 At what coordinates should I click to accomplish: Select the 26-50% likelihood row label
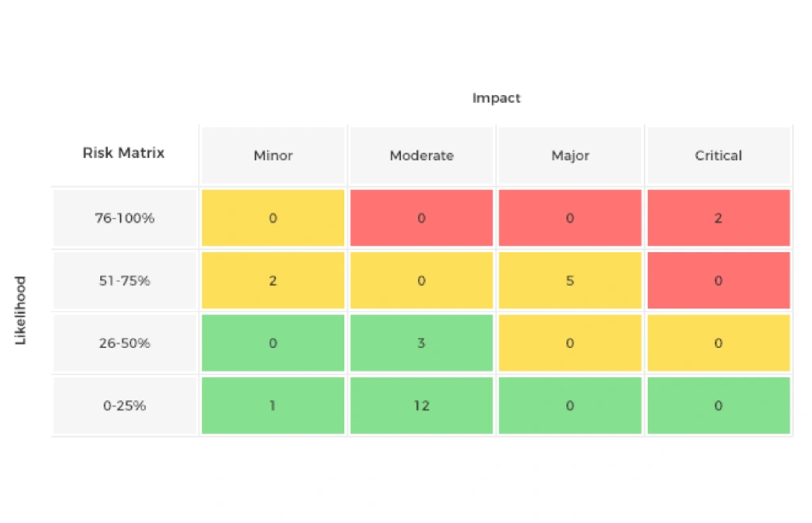[124, 343]
